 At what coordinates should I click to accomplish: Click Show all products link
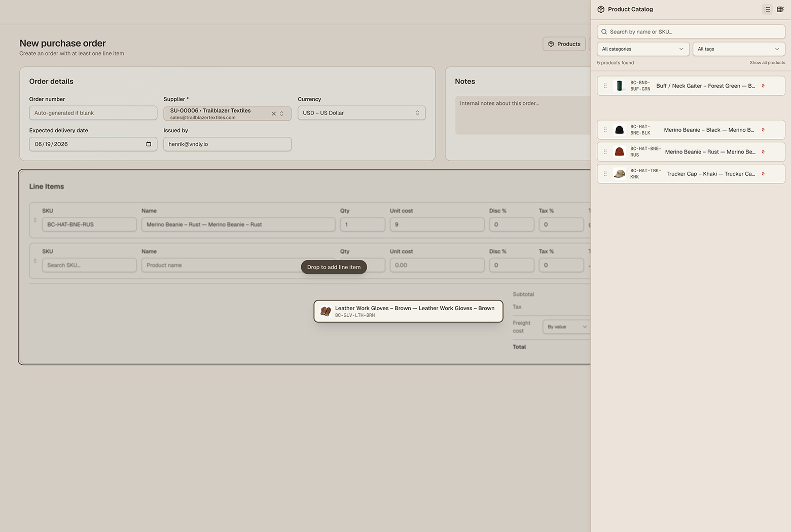point(767,63)
